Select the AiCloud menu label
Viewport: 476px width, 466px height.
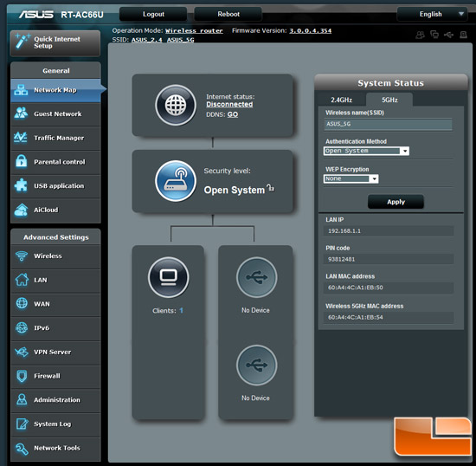[46, 210]
